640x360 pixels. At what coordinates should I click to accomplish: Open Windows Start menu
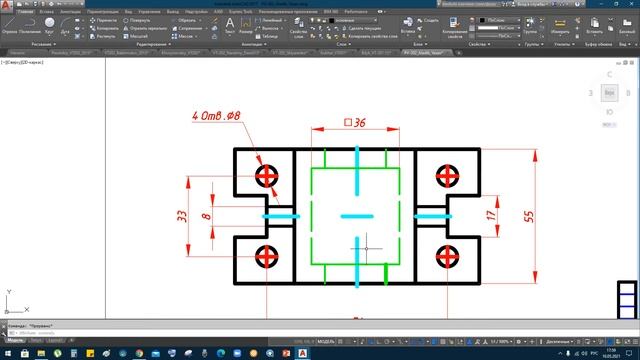tap(8, 353)
